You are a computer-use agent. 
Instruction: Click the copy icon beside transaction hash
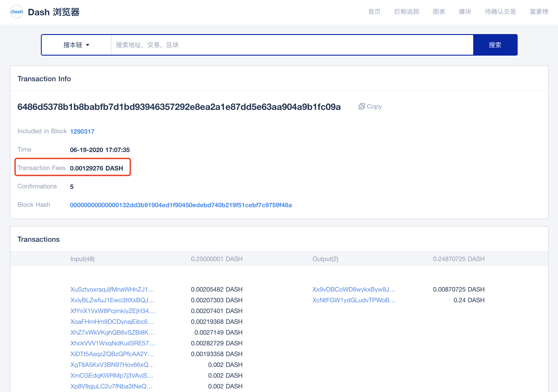coord(361,106)
